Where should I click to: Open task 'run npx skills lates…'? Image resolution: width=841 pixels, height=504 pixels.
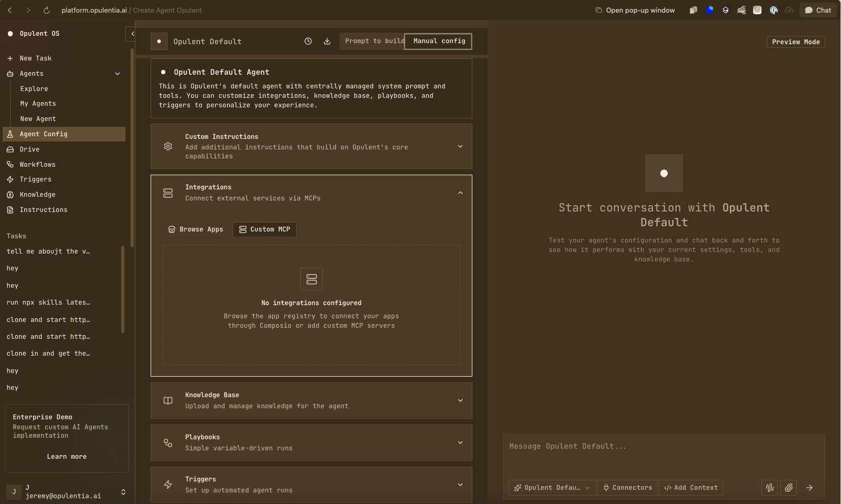click(x=48, y=303)
